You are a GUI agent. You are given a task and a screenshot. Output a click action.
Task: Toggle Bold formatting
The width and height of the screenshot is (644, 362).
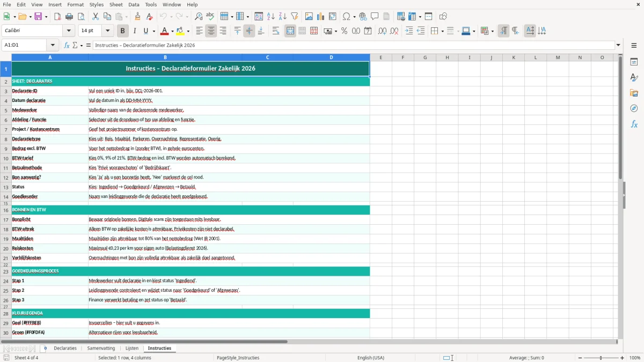point(122,31)
